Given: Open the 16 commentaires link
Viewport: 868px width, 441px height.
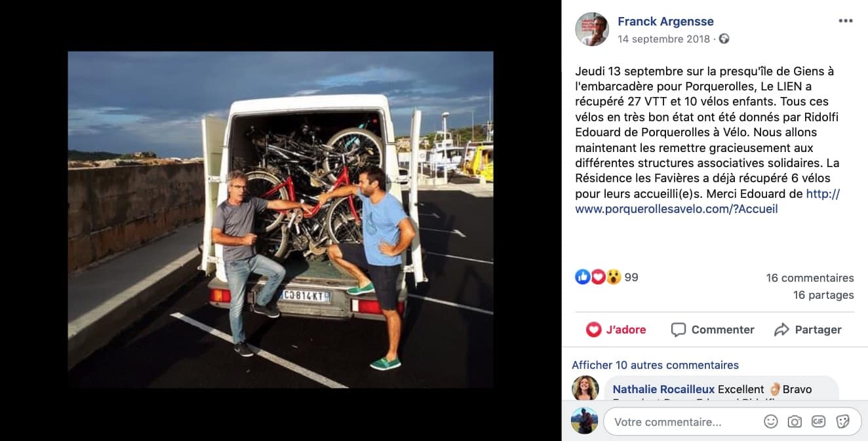Looking at the screenshot, I should click(810, 278).
